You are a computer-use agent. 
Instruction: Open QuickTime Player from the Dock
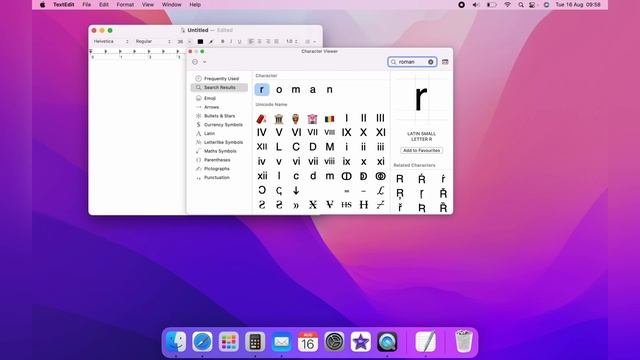(387, 342)
